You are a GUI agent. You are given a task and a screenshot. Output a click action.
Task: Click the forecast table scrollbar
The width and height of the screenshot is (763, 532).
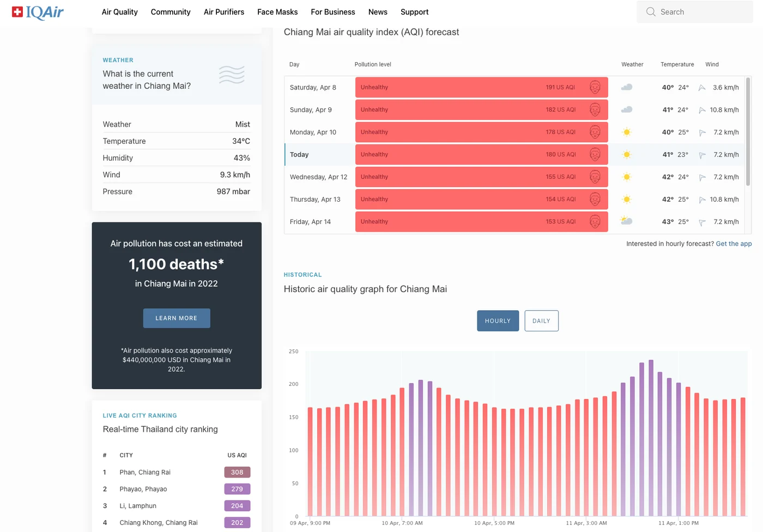[748, 131]
